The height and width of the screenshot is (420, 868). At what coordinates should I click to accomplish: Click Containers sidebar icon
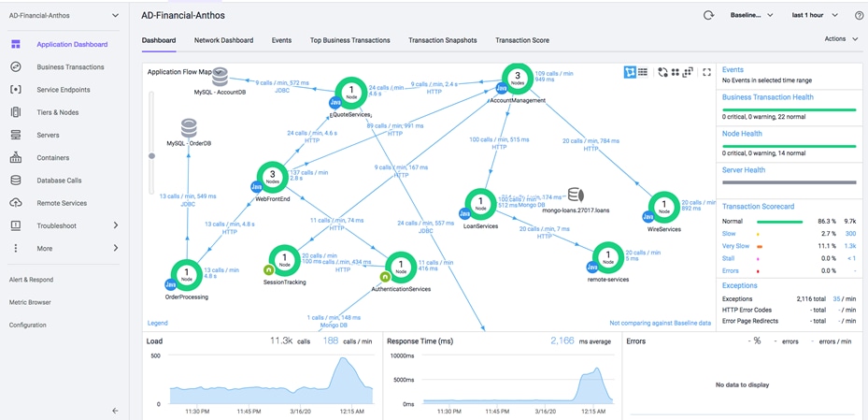[x=16, y=158]
